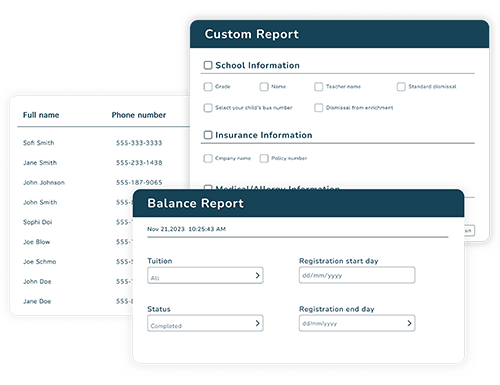Viewport: 500px width, 385px height.
Task: Check the Teacher name checkbox
Action: tap(319, 87)
